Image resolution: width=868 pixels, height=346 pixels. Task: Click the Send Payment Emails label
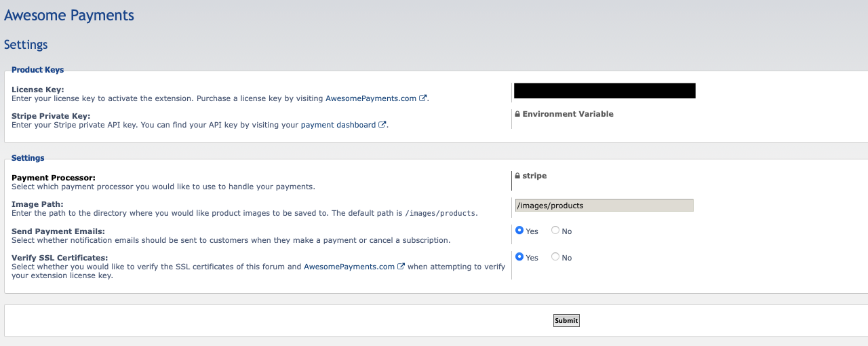coord(58,231)
